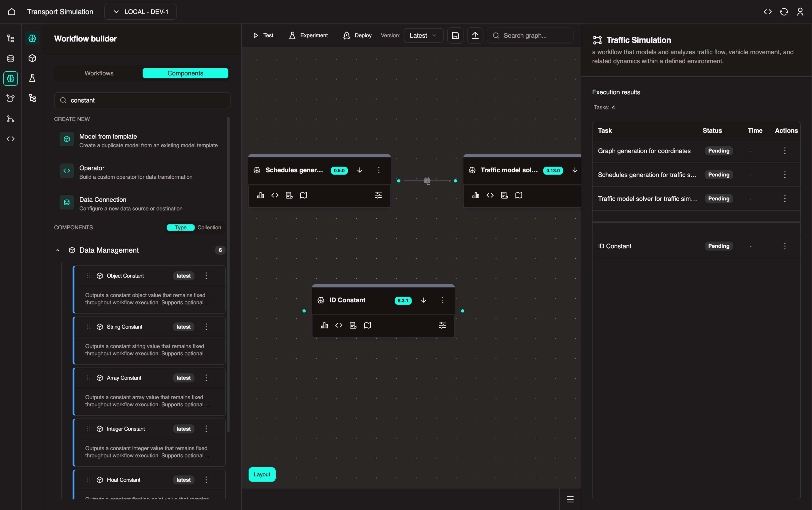Open the branch icon in left rail

11,119
